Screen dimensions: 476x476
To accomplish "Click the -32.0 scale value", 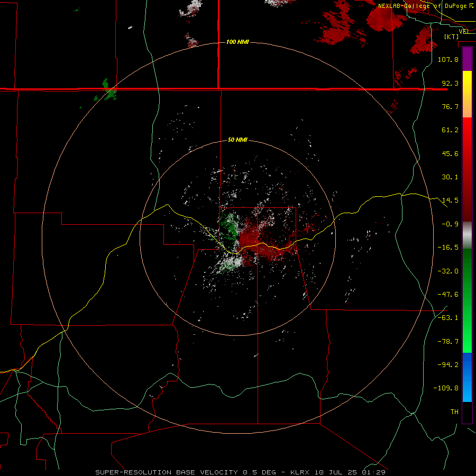I will [x=448, y=271].
